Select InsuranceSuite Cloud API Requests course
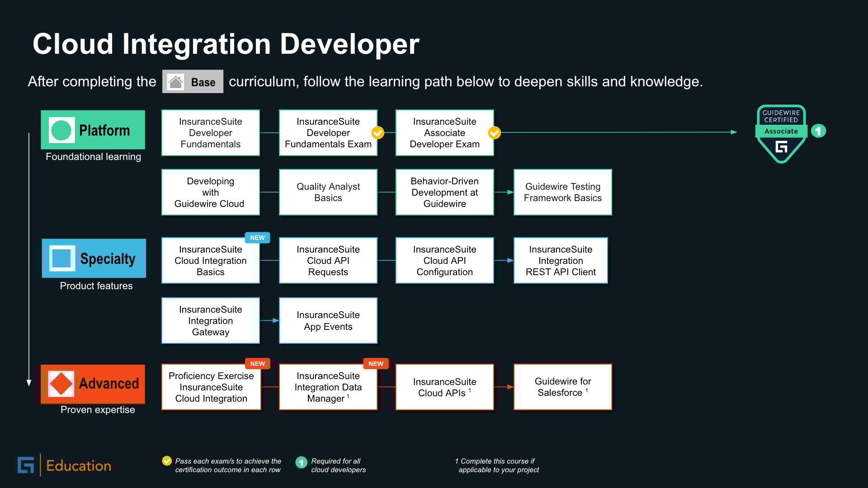Screen dimensions: 868x488 click(328, 261)
